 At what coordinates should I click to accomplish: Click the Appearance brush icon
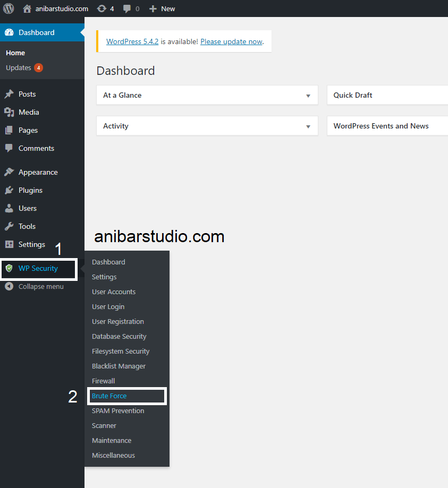pos(9,172)
